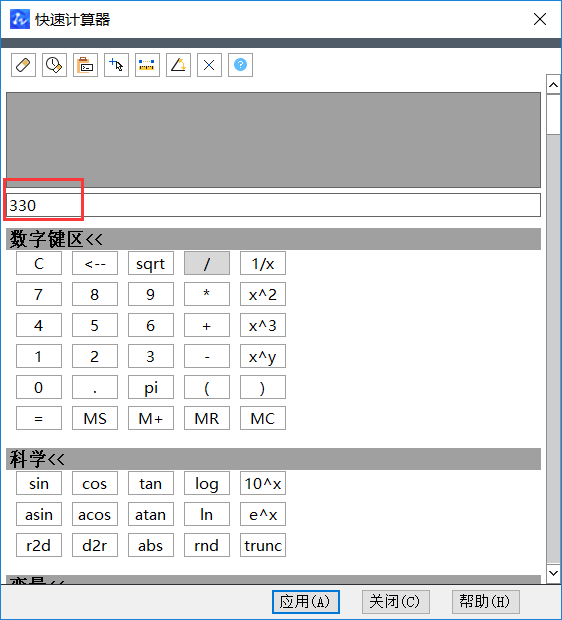Clear memory with the MC button

click(x=263, y=418)
